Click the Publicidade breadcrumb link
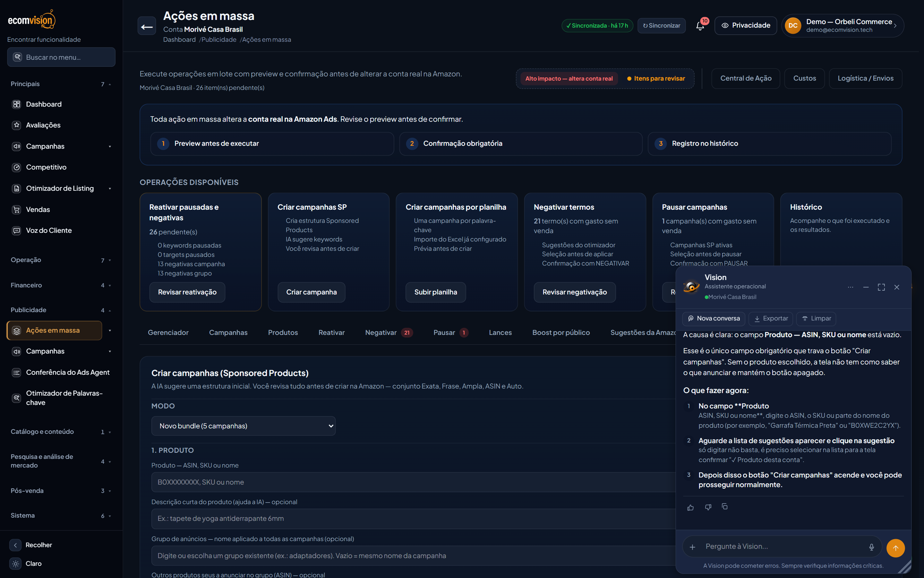 [x=219, y=40]
